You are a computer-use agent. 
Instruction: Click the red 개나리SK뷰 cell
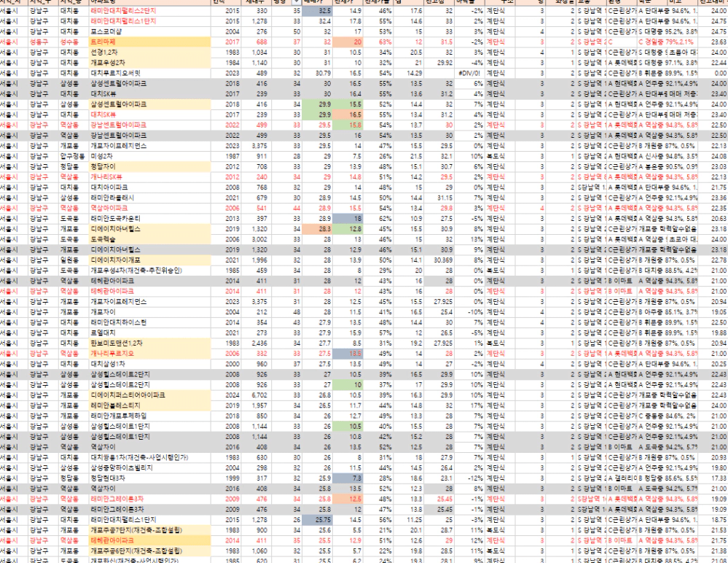[x=150, y=177]
